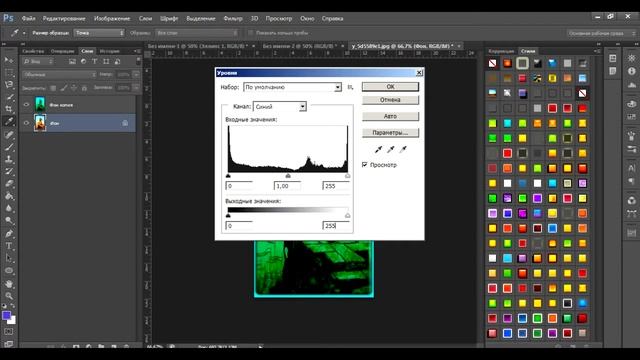Open the Образец sample layers dropdown

196,33
